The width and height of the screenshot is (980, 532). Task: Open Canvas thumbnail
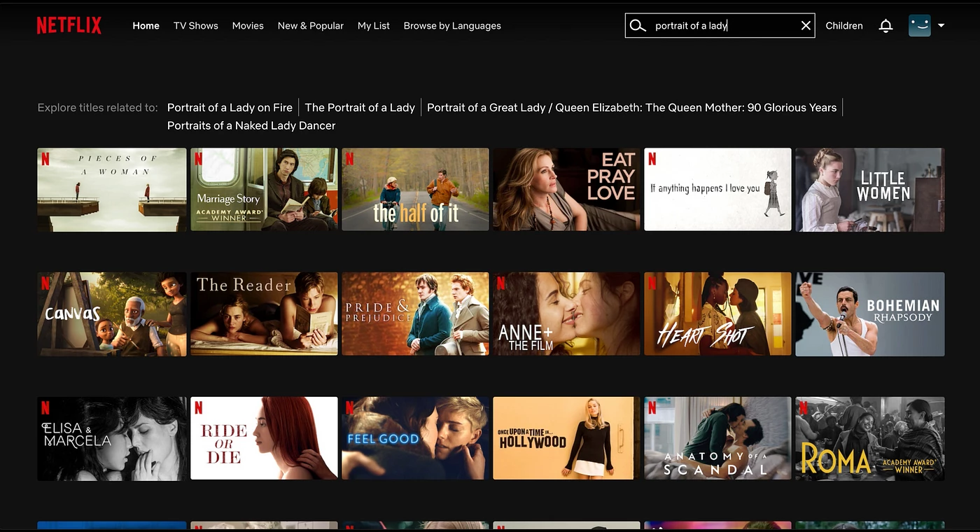point(112,314)
